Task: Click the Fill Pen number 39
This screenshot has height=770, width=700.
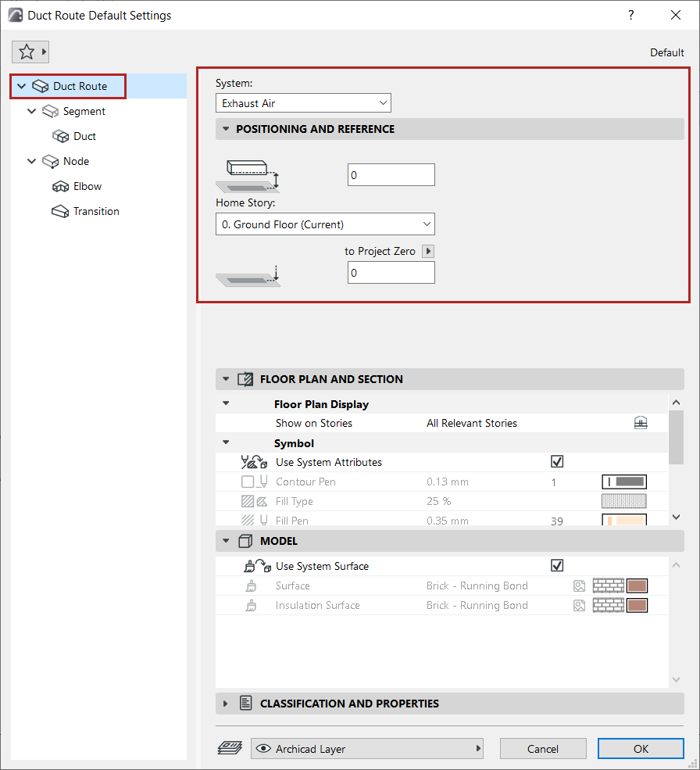Action: click(x=557, y=521)
